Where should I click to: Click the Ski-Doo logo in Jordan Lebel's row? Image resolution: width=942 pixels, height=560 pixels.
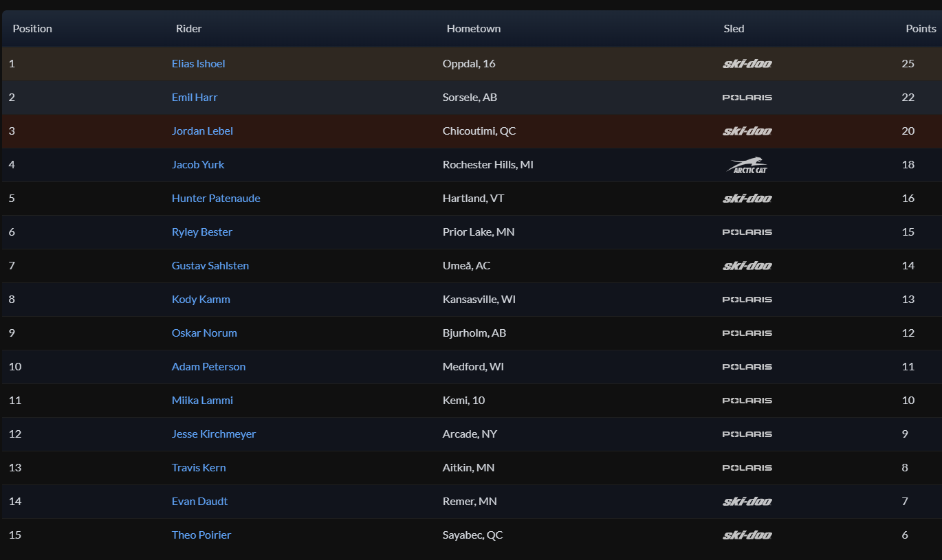(x=747, y=131)
